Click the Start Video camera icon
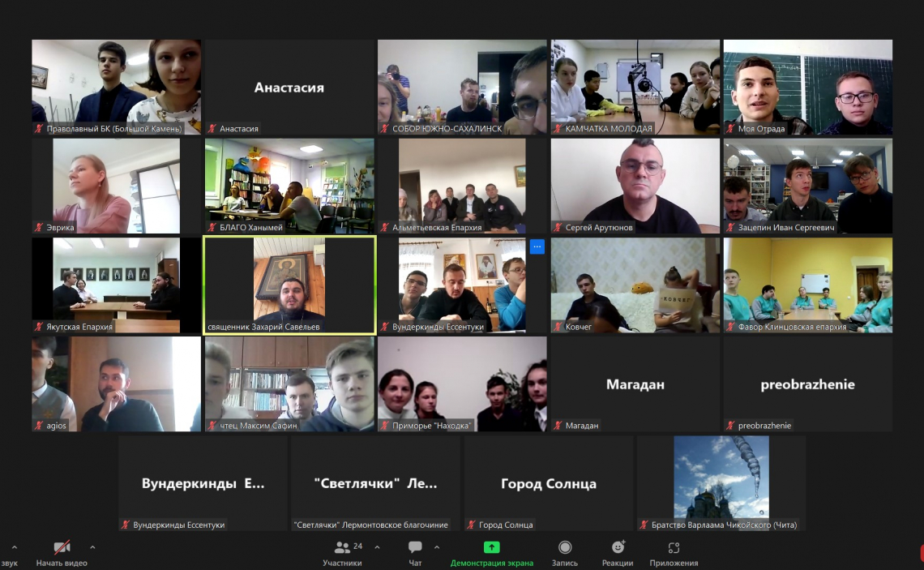The height and width of the screenshot is (570, 924). (x=62, y=547)
